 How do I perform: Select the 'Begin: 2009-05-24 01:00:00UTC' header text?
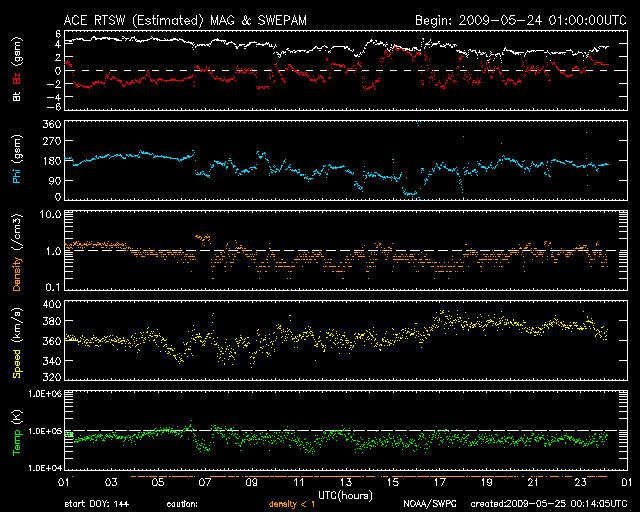pos(521,20)
